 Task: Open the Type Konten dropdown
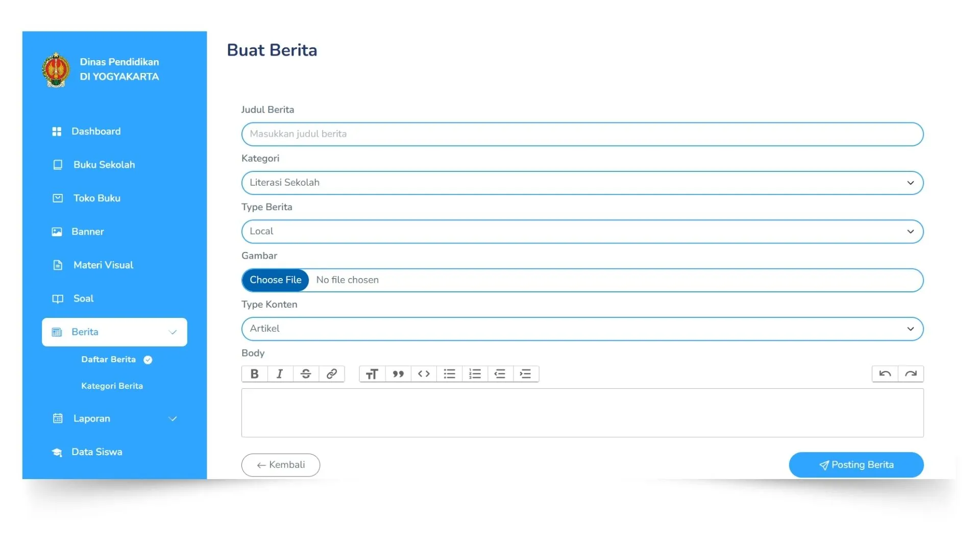tap(582, 329)
